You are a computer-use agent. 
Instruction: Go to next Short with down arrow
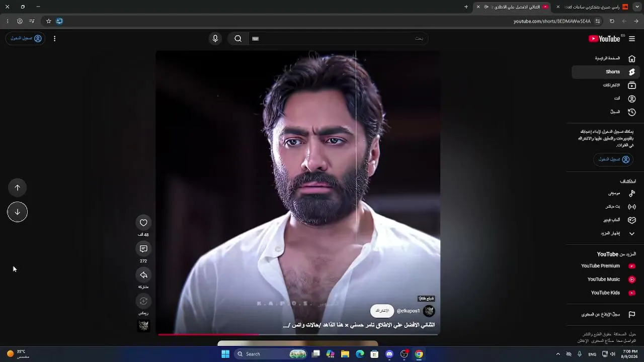point(17,212)
